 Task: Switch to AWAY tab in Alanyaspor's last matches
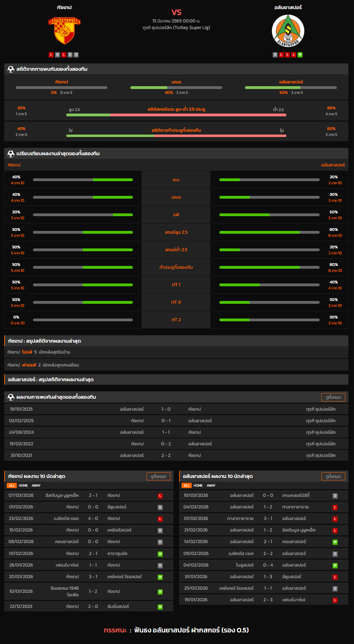211,486
